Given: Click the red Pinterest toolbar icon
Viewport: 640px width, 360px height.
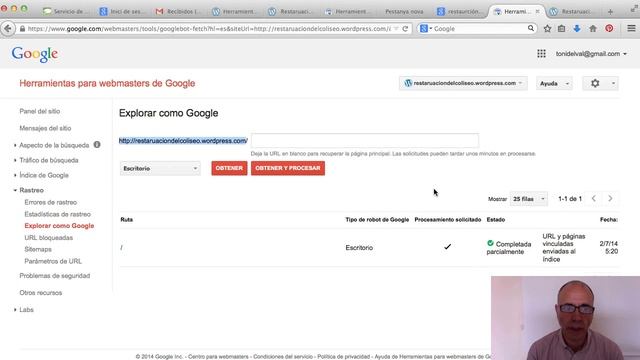Looking at the screenshot, I should [x=609, y=29].
